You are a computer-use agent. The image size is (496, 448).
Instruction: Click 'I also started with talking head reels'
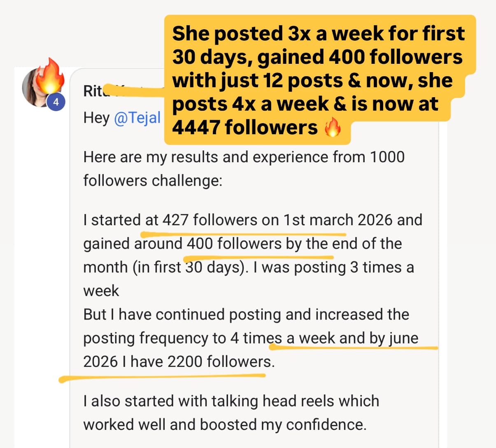(x=231, y=401)
